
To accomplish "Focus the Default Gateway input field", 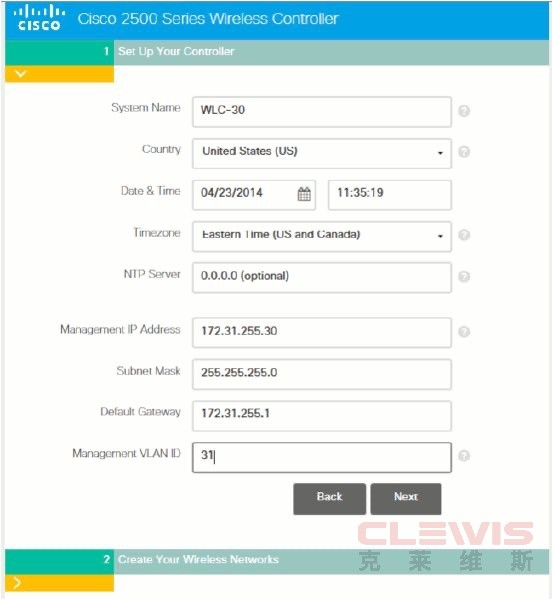I will click(x=322, y=416).
